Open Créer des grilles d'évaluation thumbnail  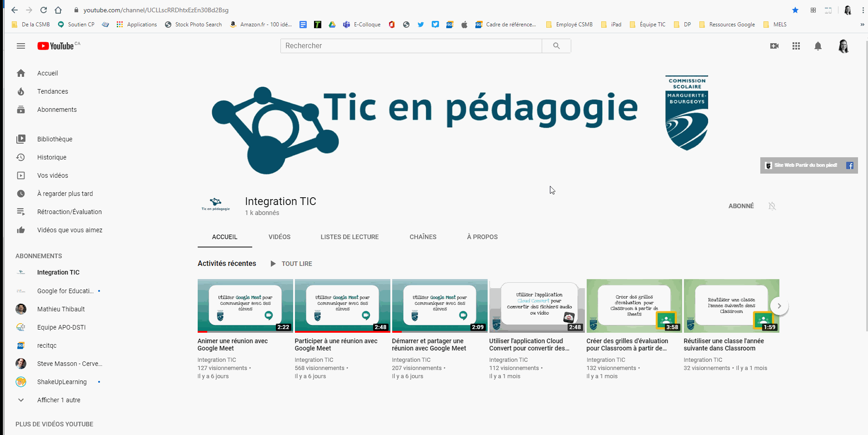tap(634, 306)
